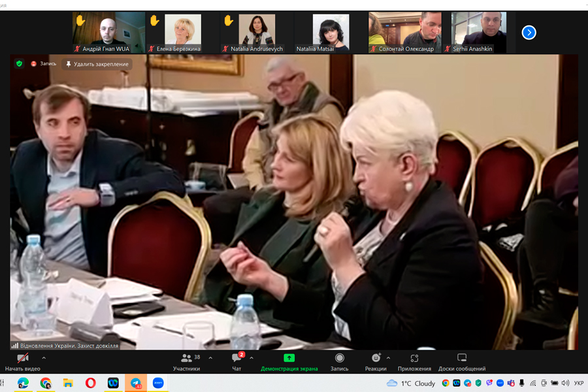Open Telegram from the taskbar
Screen dimensions: 588x392
(135, 383)
